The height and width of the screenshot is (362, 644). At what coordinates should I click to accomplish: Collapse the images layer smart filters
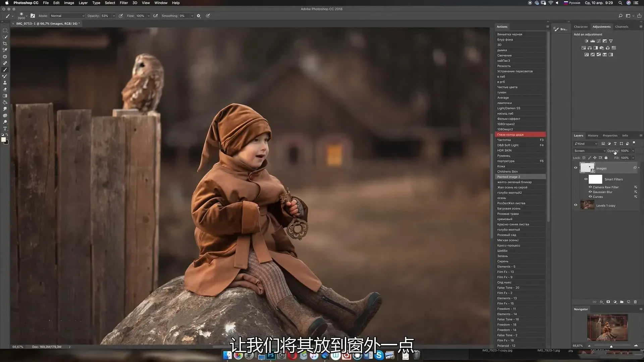(639, 168)
